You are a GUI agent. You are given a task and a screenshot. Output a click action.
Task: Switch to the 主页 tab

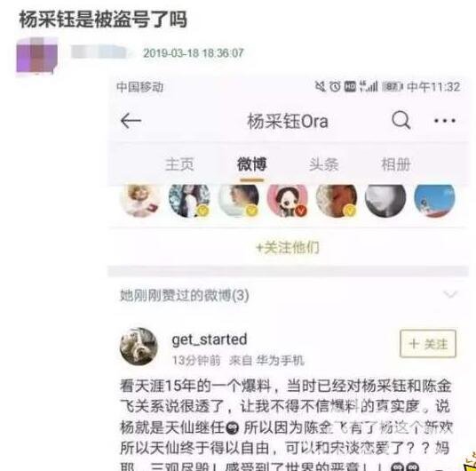(179, 164)
